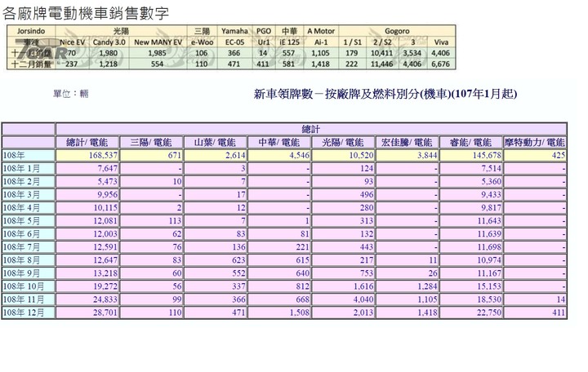The height and width of the screenshot is (372, 588).
Task: Select the Jorsindo brand header cell
Action: point(31,31)
